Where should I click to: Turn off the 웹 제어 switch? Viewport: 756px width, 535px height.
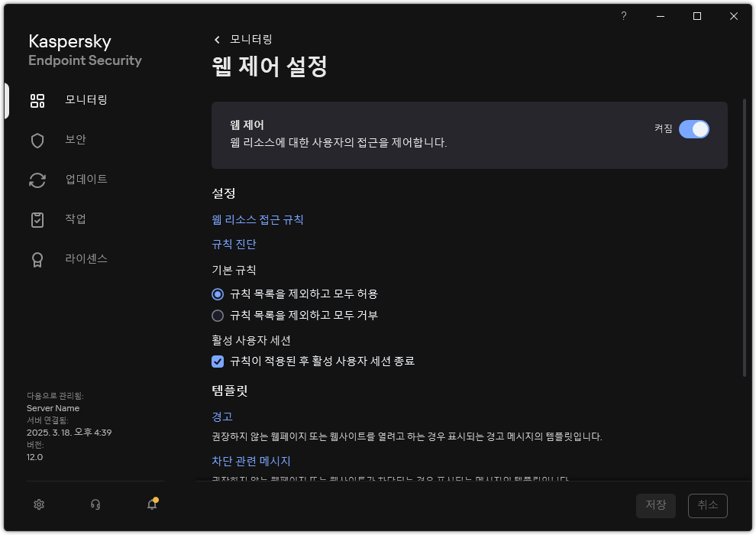694,129
